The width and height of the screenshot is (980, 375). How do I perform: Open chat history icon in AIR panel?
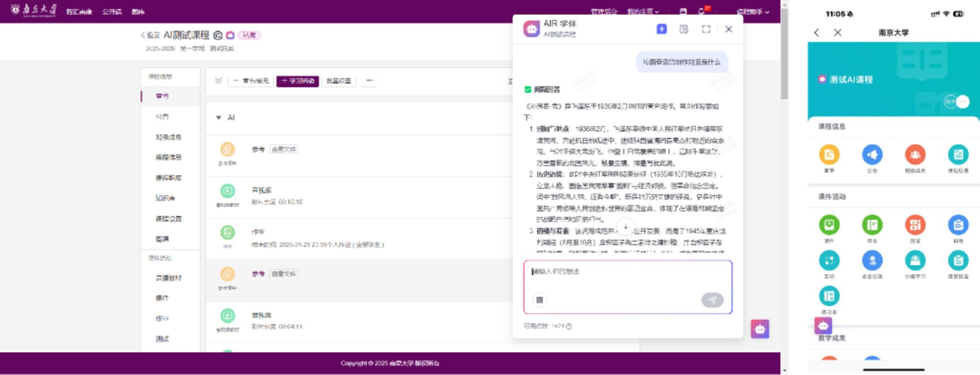coord(684,29)
